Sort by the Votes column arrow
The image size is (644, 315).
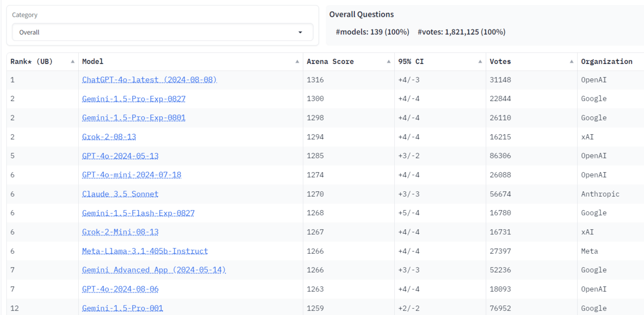coord(571,62)
